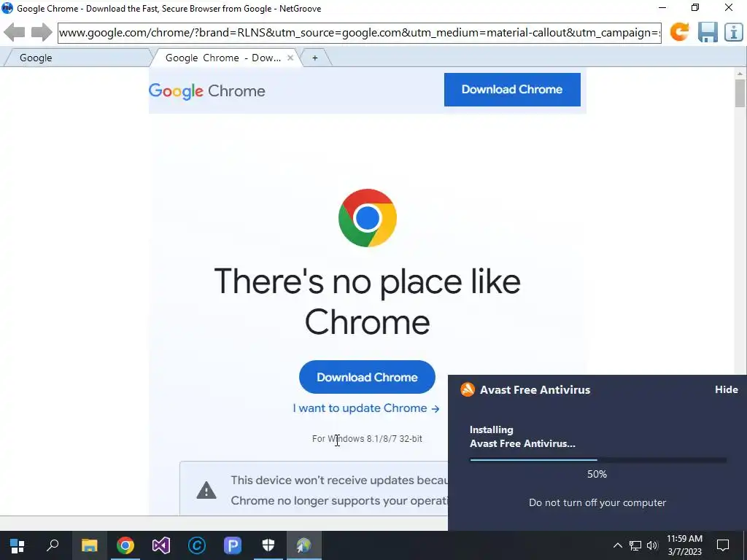Click the rounded Download Chrome button
The height and width of the screenshot is (560, 747).
click(x=367, y=377)
